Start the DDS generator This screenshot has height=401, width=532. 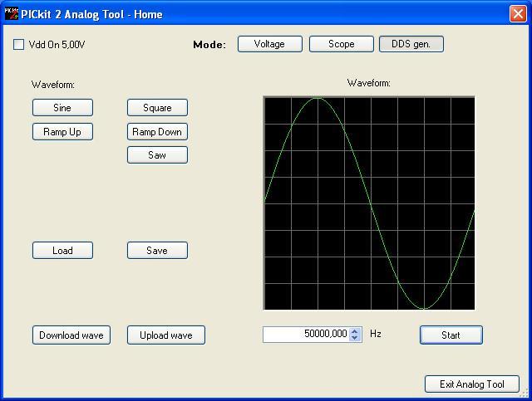click(451, 335)
